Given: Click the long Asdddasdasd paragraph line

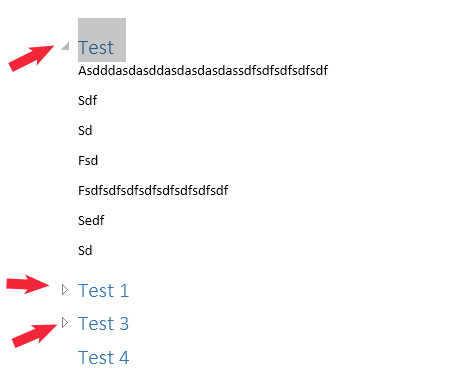Looking at the screenshot, I should [203, 70].
